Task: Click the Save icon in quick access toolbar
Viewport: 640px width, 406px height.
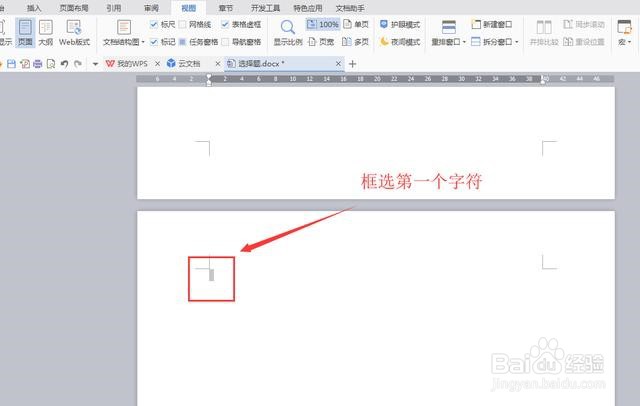Action: point(11,64)
